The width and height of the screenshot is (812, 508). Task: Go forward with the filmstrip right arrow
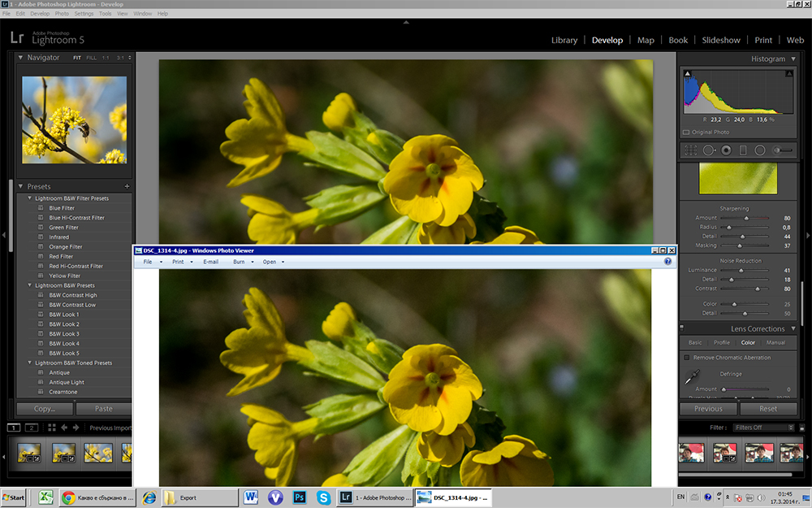click(76, 428)
